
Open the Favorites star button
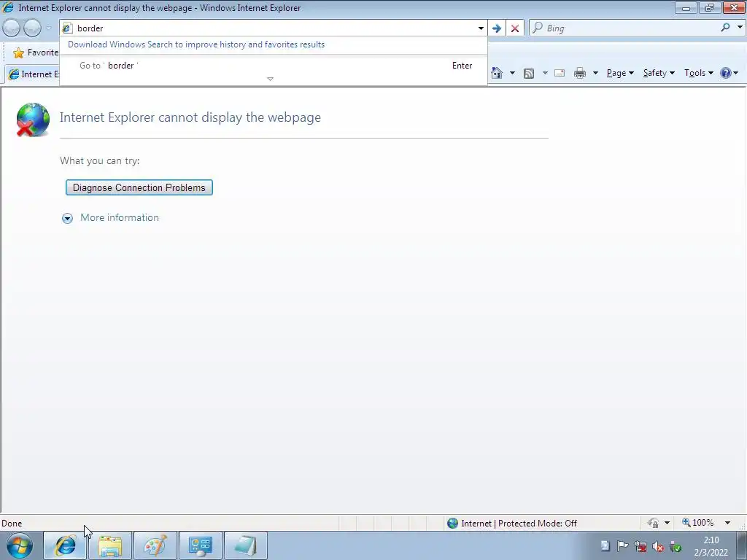[x=36, y=52]
